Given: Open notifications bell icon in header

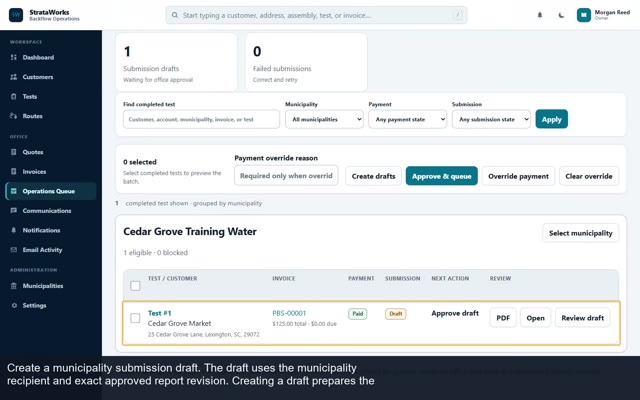Looking at the screenshot, I should coord(540,15).
